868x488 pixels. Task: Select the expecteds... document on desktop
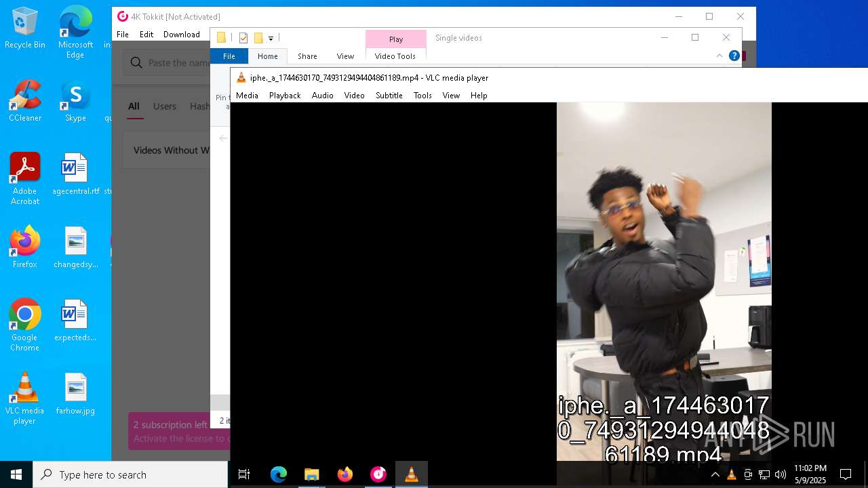[75, 320]
